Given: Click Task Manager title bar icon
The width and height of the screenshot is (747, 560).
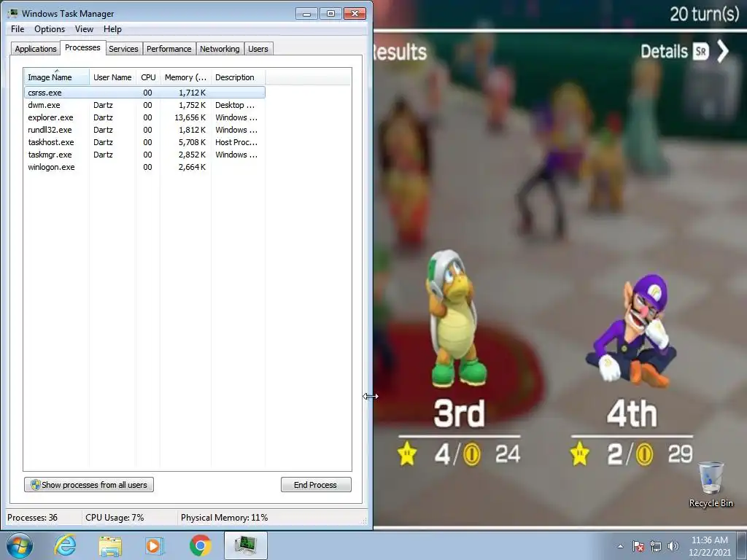Looking at the screenshot, I should 13,13.
